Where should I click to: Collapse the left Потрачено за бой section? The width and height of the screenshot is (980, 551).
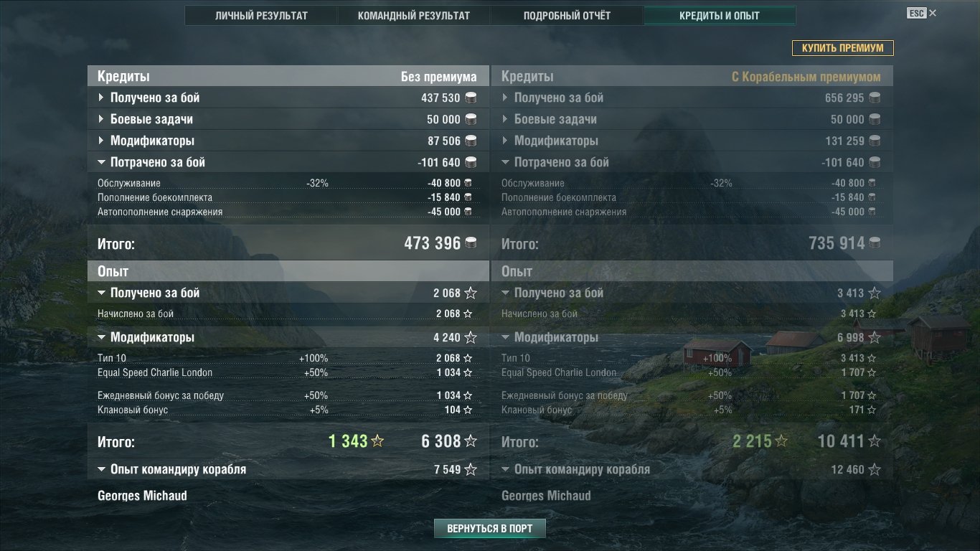(x=288, y=162)
